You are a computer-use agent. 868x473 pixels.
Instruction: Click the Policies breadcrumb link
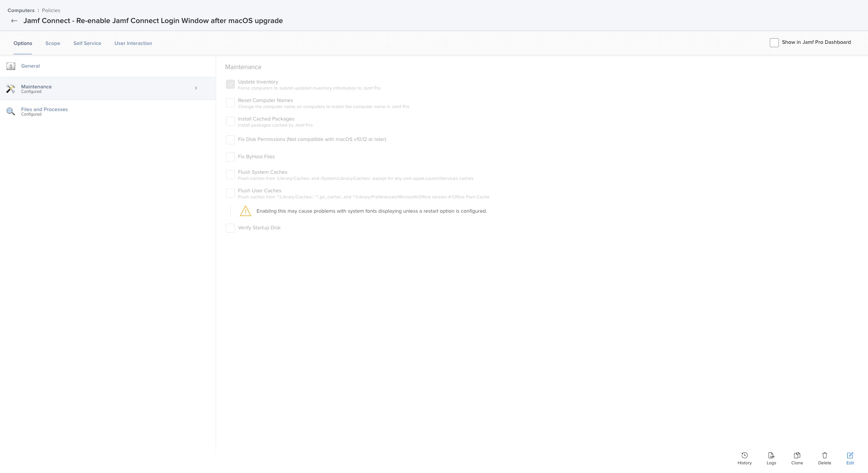point(51,10)
